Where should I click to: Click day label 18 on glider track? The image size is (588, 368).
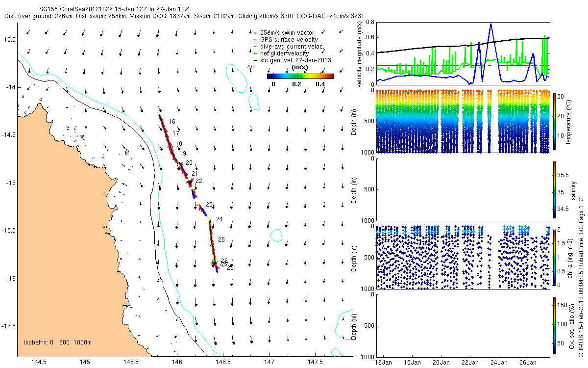click(x=179, y=144)
